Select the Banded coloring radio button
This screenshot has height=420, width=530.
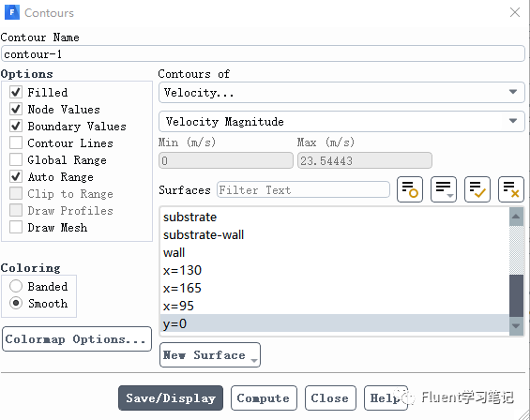pyautogui.click(x=16, y=286)
